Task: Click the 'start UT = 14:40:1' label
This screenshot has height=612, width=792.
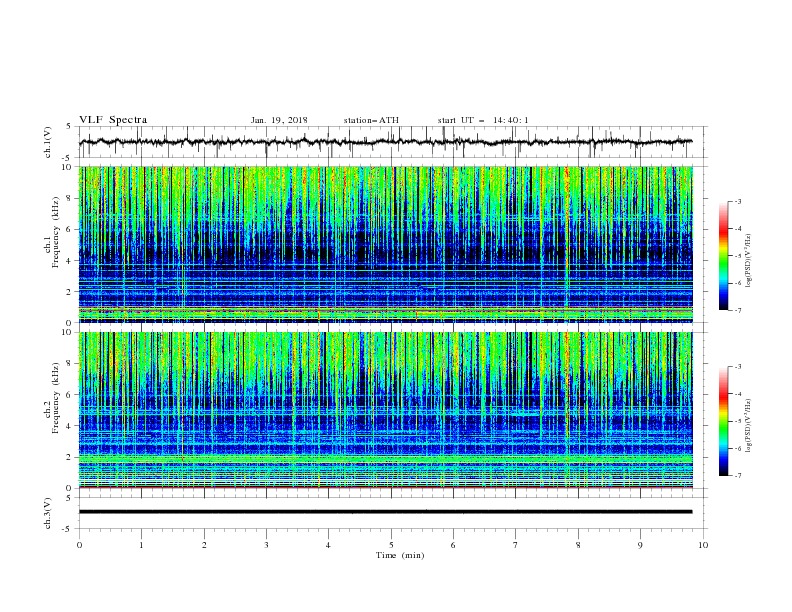Action: [483, 120]
